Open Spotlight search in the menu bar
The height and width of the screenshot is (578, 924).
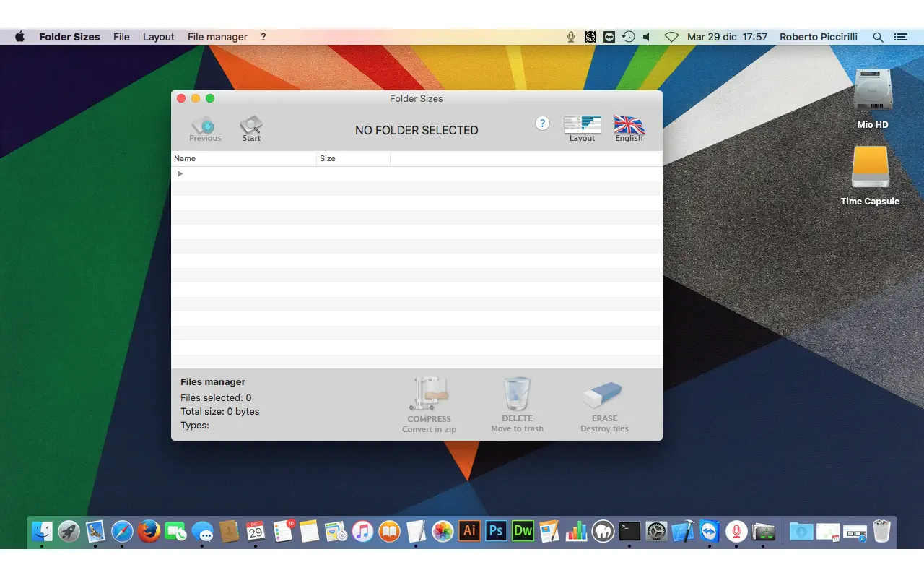pyautogui.click(x=878, y=36)
